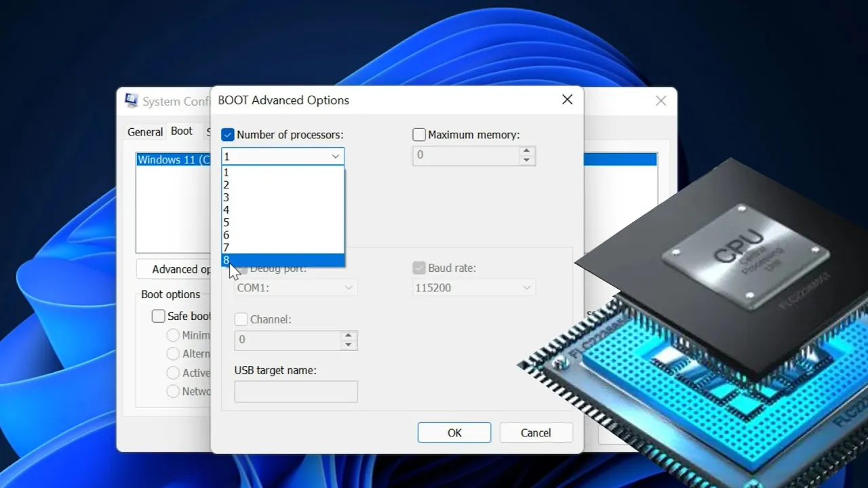Confirm with the OK button
Viewport: 868px width, 488px height.
(454, 432)
